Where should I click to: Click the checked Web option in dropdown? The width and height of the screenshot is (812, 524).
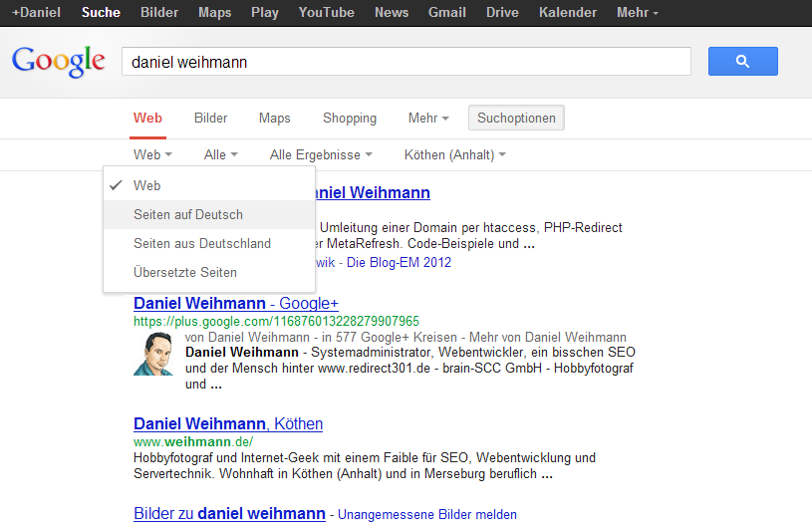pyautogui.click(x=209, y=185)
